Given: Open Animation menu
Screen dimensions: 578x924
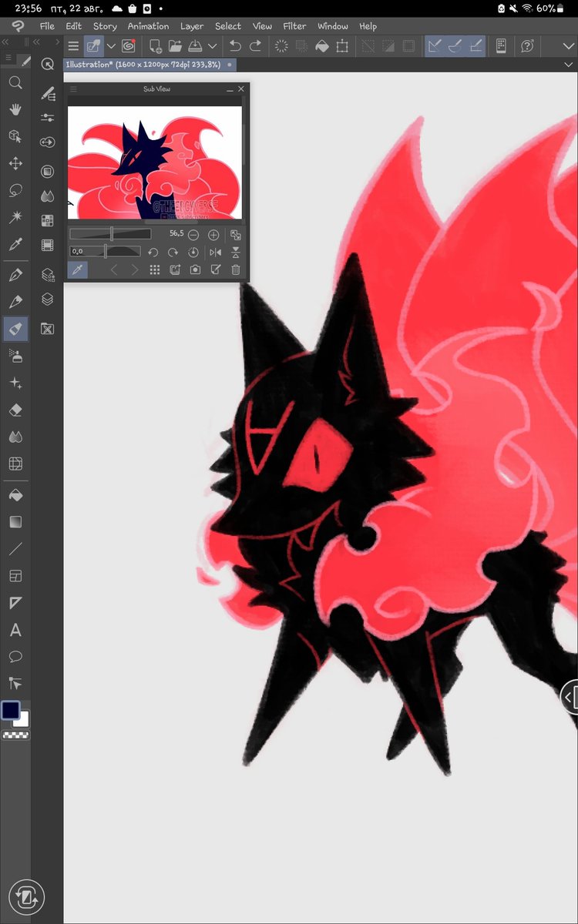Looking at the screenshot, I should click(x=148, y=26).
